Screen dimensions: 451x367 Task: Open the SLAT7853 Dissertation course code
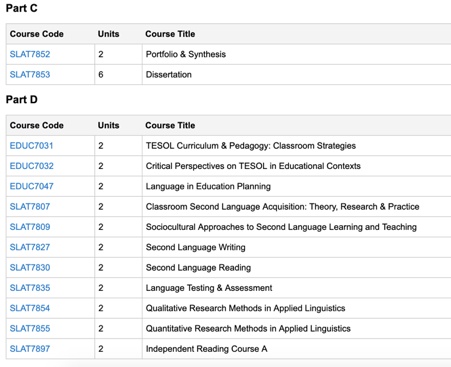30,75
